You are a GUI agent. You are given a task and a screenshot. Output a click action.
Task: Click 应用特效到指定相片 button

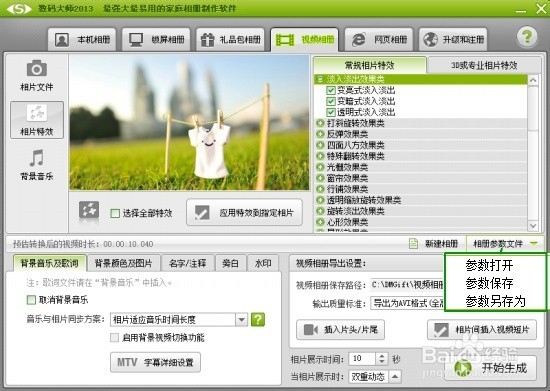click(x=244, y=213)
